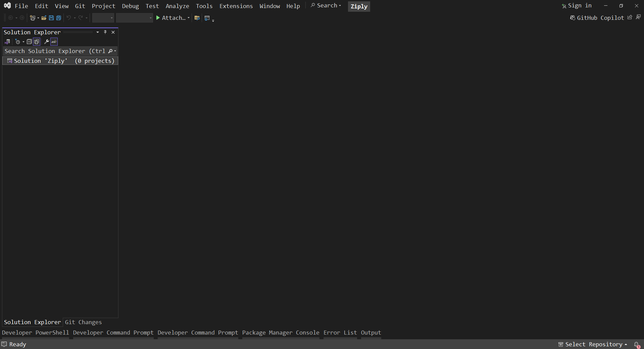Click the single-disk Save icon
Viewport: 644px width, 349px height.
(51, 18)
